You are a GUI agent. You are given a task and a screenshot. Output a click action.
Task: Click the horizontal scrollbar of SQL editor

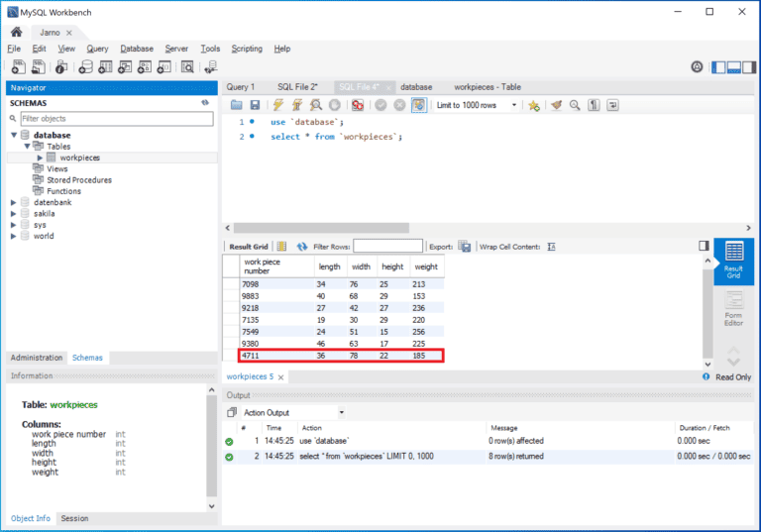[x=321, y=228]
